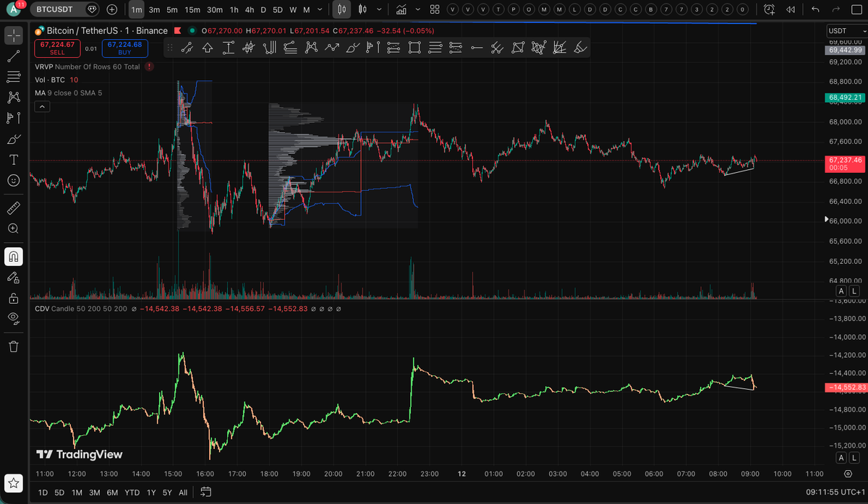Open the pattern tools in left sidebar

click(13, 98)
